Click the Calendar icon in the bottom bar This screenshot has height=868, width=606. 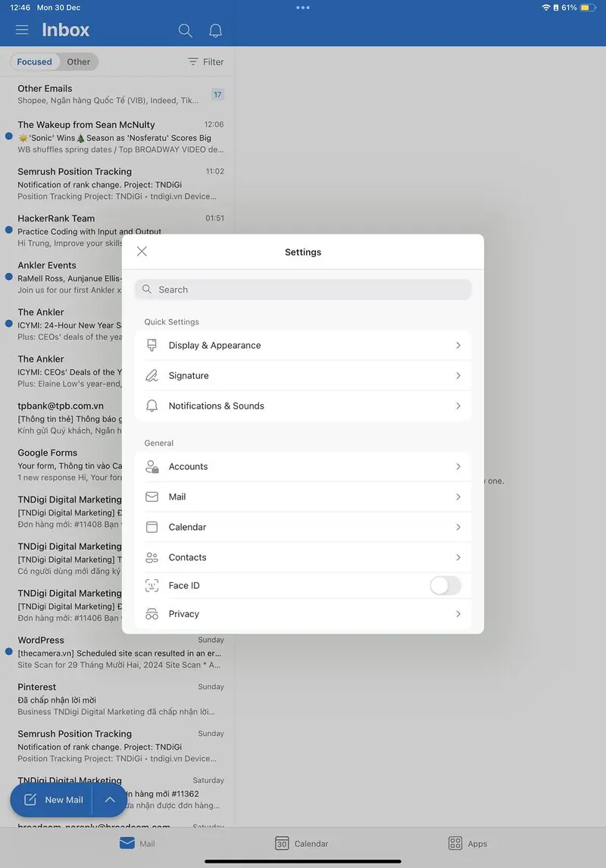(x=282, y=843)
